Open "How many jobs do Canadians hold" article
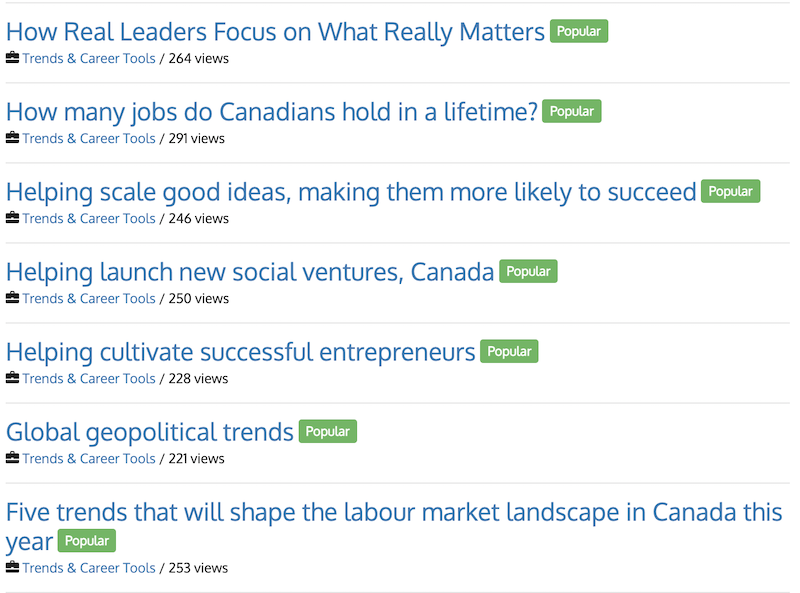Viewport: 800px width, 593px height. 272,112
